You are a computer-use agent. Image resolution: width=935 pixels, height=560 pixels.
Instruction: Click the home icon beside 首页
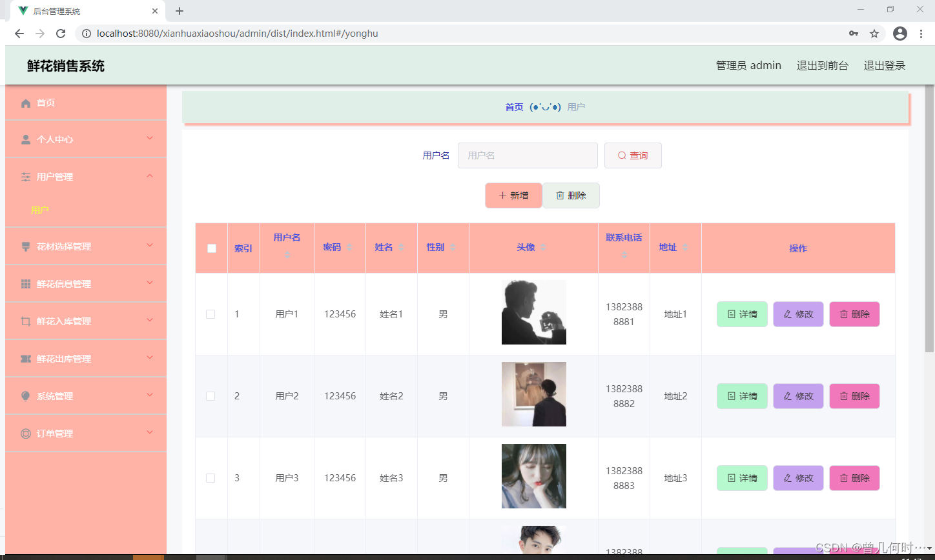pyautogui.click(x=25, y=103)
